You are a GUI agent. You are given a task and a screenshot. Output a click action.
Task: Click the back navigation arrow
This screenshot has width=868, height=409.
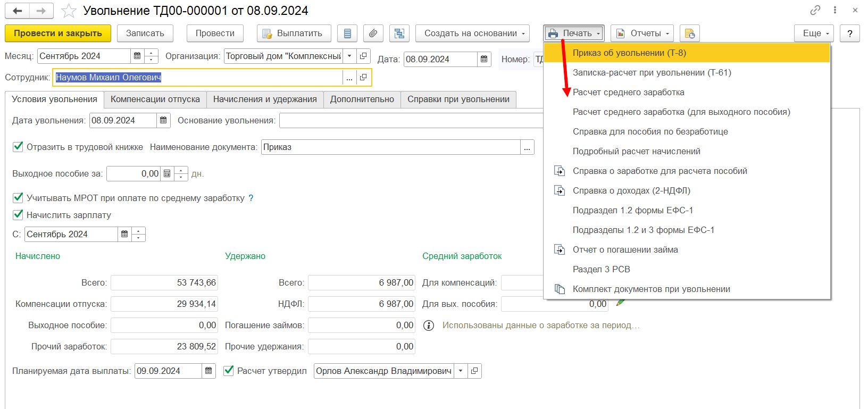(x=17, y=11)
